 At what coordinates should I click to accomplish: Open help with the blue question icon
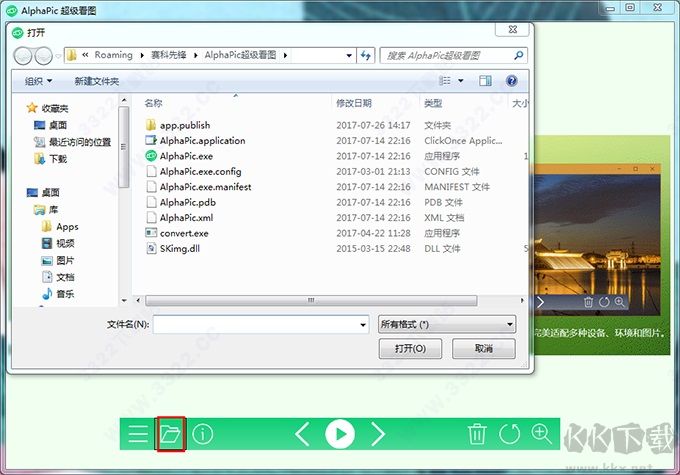pyautogui.click(x=512, y=81)
